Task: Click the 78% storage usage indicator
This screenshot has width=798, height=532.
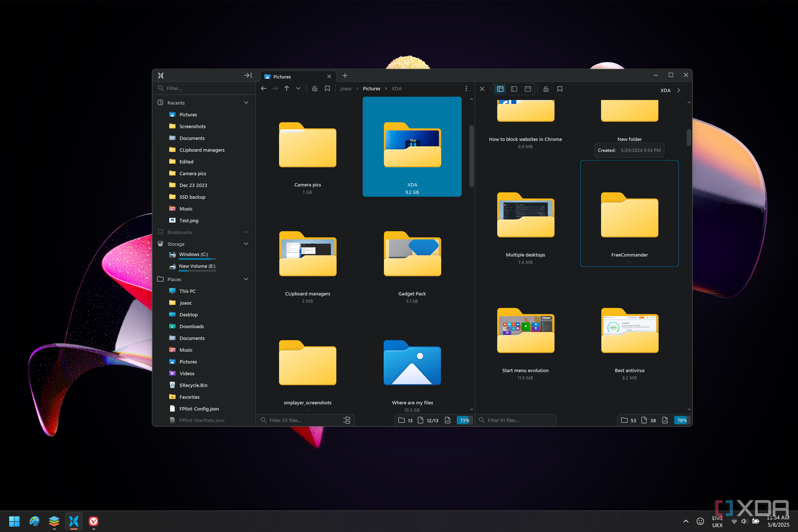Action: [x=682, y=420]
